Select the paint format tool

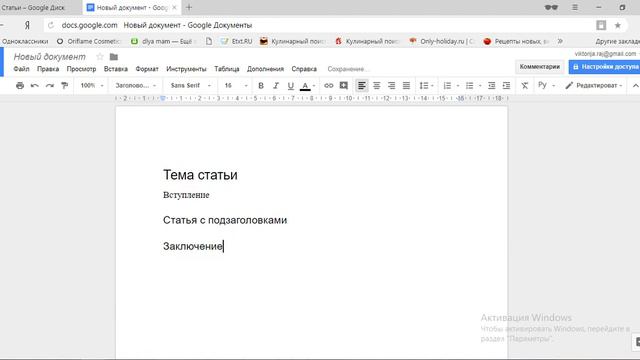[64, 86]
